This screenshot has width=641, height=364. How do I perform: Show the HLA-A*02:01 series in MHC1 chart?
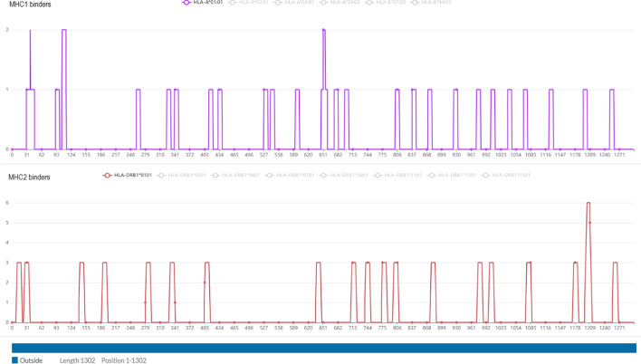click(251, 3)
